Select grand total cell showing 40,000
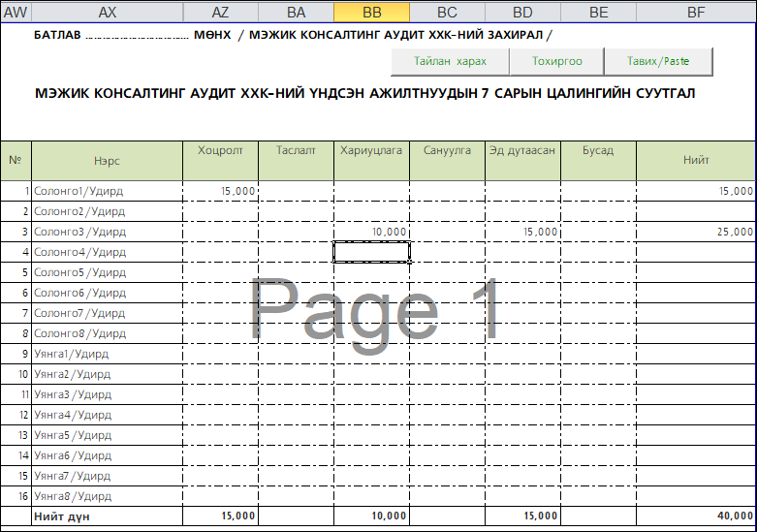This screenshot has width=757, height=532. tap(696, 516)
